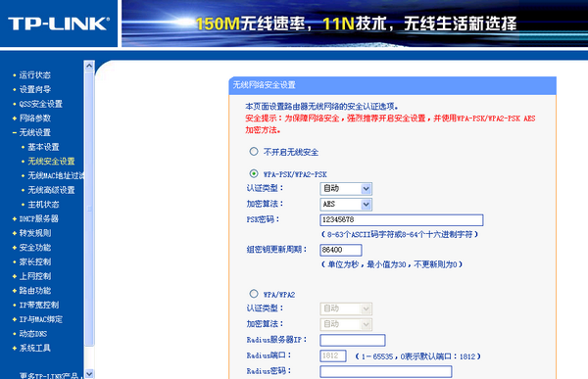Image resolution: width=588 pixels, height=379 pixels.
Task: Open WPA-PSK 加密算法 dropdown showing AES
Action: [346, 205]
